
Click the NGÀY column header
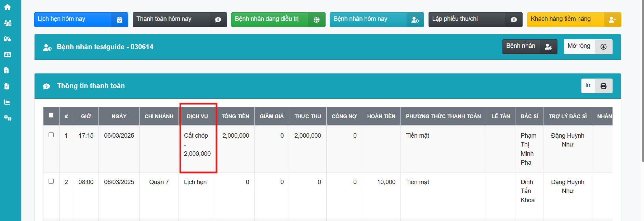click(119, 116)
